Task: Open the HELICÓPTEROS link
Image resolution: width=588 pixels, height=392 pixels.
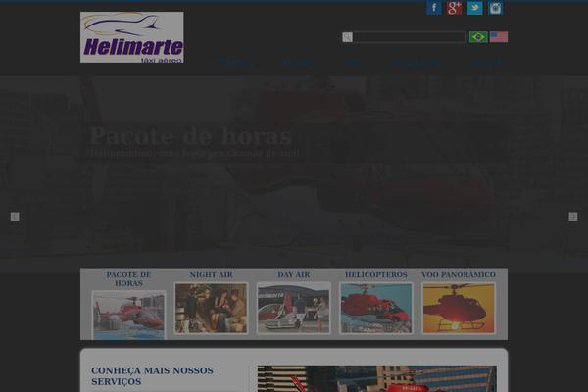Action: pyautogui.click(x=376, y=275)
